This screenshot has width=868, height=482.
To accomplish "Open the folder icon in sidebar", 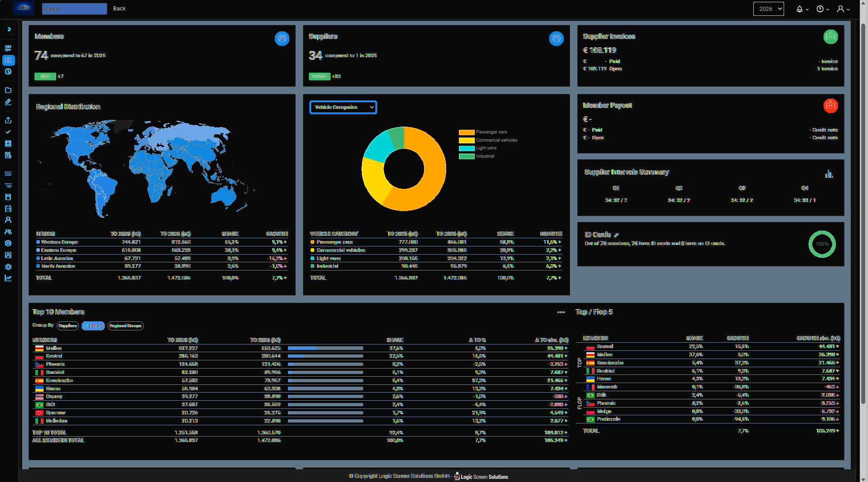I will tap(8, 90).
